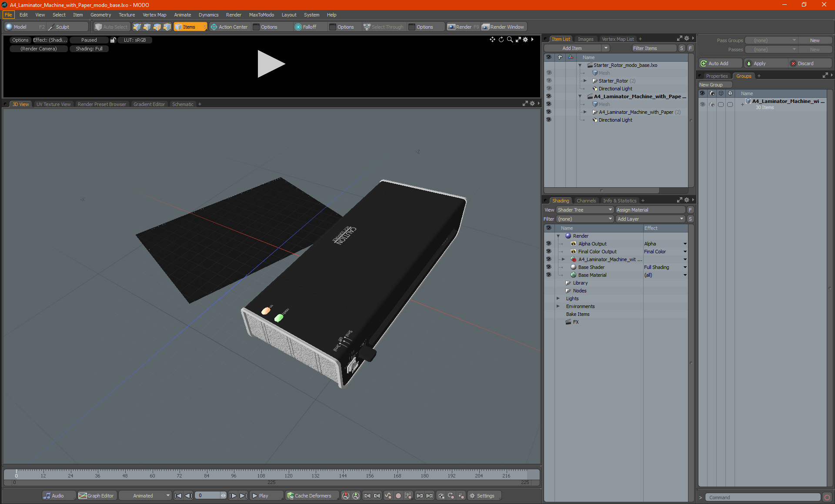Open the Geometry menu
835x504 pixels.
tap(100, 15)
